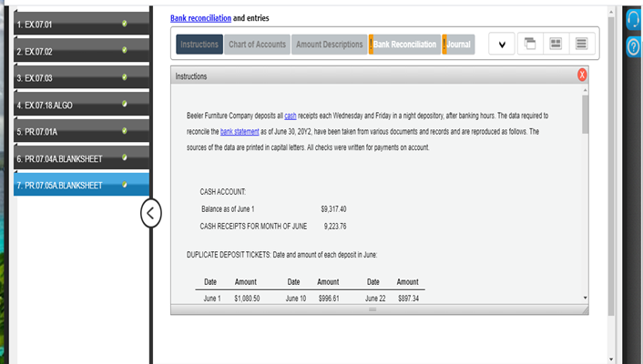Select exercise 4. EX.07.18.ALGO
The width and height of the screenshot is (643, 364).
[81, 104]
